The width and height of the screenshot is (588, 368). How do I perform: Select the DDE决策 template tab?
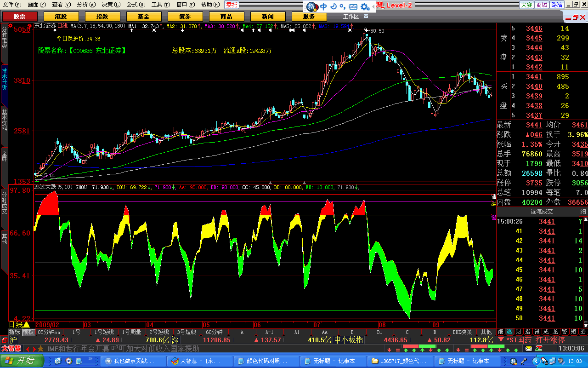click(x=462, y=332)
